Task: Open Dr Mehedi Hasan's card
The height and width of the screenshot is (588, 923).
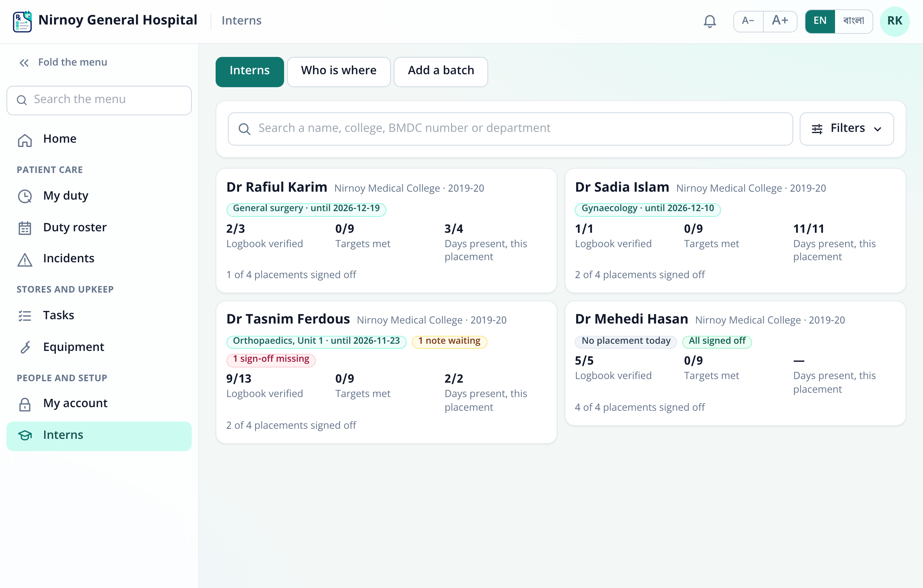Action: pos(735,363)
